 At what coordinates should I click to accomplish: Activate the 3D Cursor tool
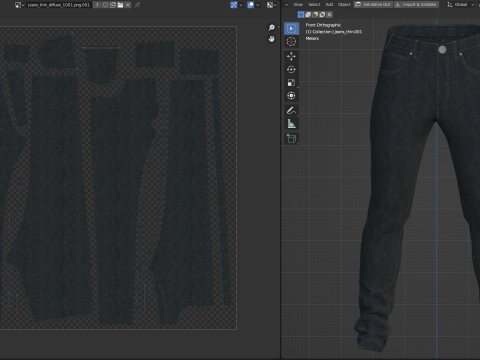coord(291,42)
